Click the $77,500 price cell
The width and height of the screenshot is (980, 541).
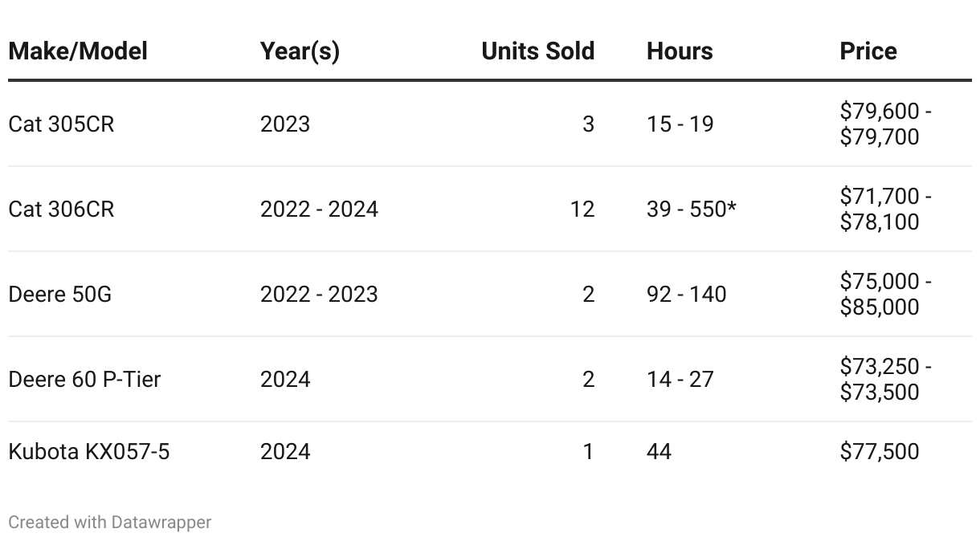click(x=880, y=452)
